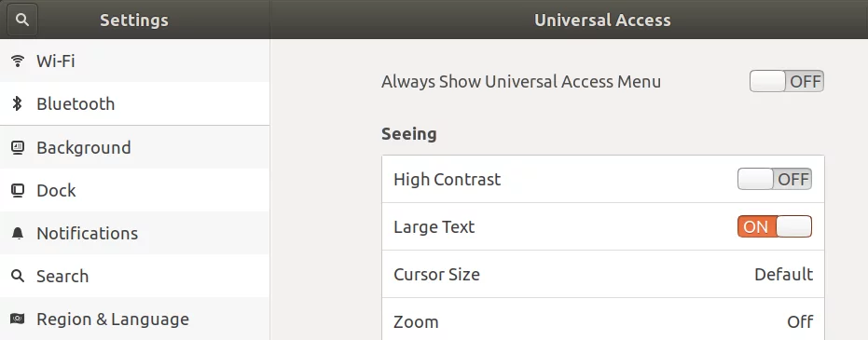Viewport: 868px width, 340px height.
Task: Turn on the High Contrast switch
Action: 775,179
